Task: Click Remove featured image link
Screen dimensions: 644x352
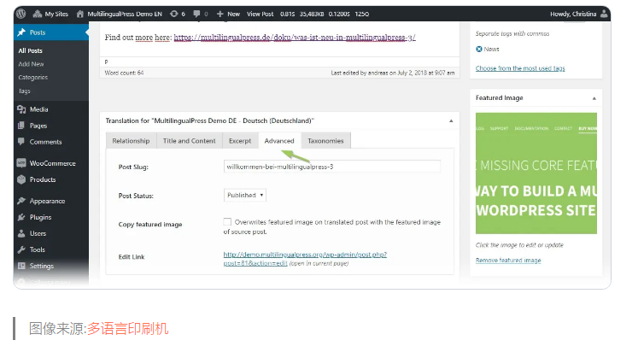Action: 508,261
